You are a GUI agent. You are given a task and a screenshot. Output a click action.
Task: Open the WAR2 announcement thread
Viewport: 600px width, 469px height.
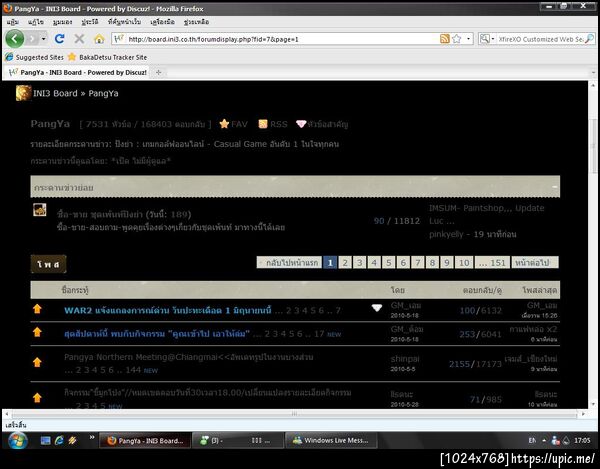pos(168,310)
